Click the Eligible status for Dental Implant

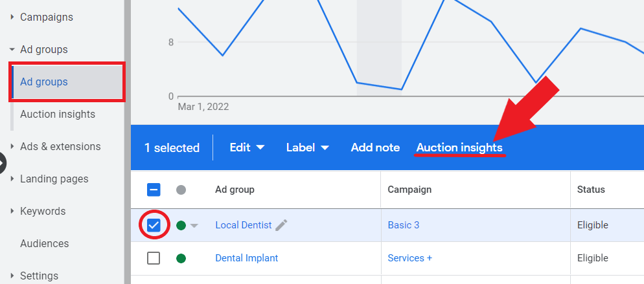click(x=593, y=258)
